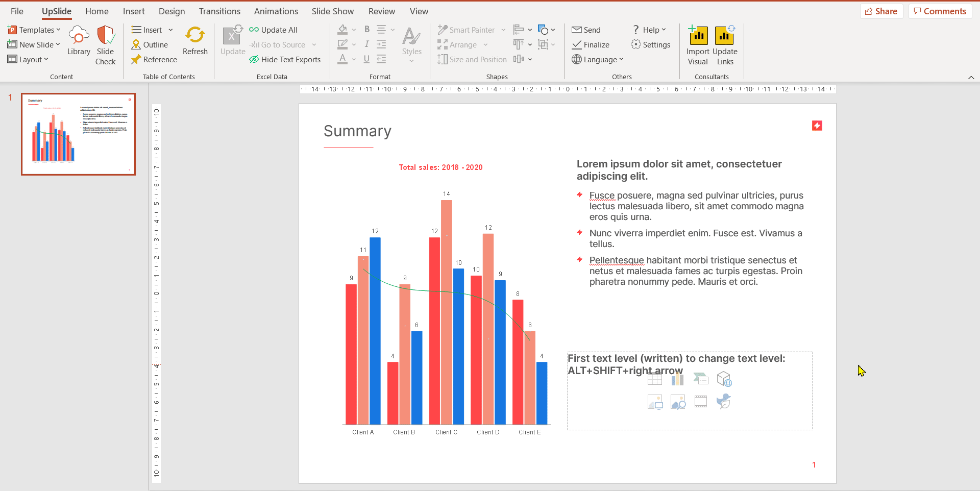Insert a table using placeholder icon

click(655, 379)
